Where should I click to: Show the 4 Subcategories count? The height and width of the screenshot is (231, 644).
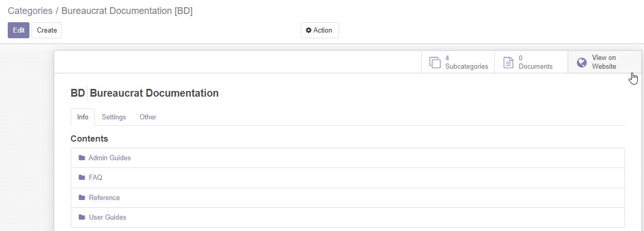(x=466, y=63)
